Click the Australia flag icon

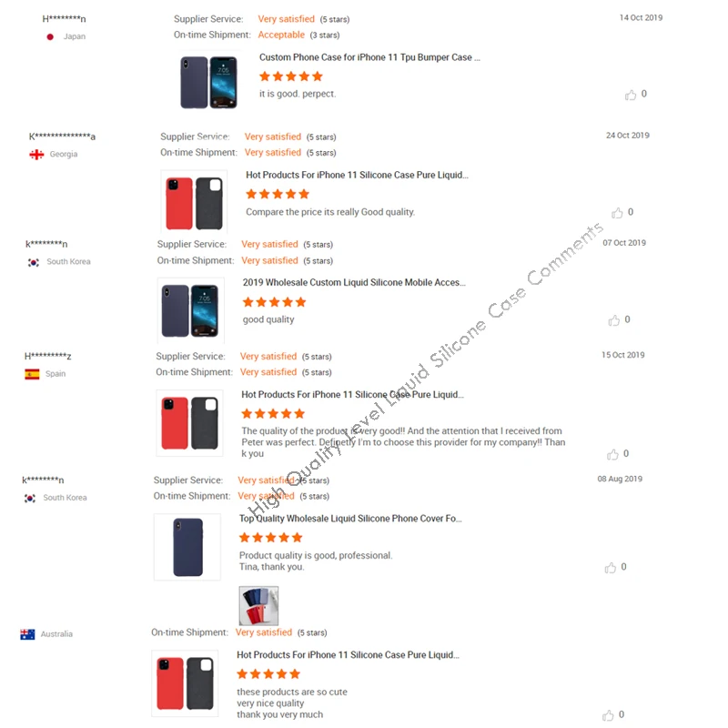click(27, 634)
